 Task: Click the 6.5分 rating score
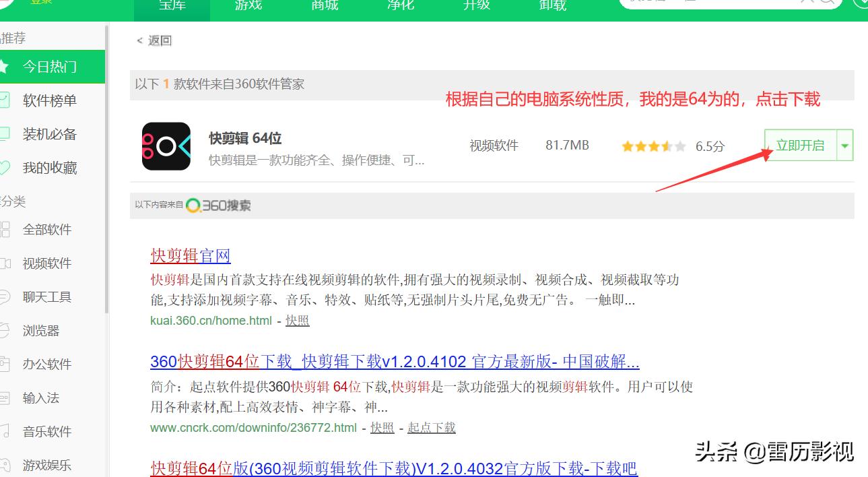pyautogui.click(x=710, y=146)
